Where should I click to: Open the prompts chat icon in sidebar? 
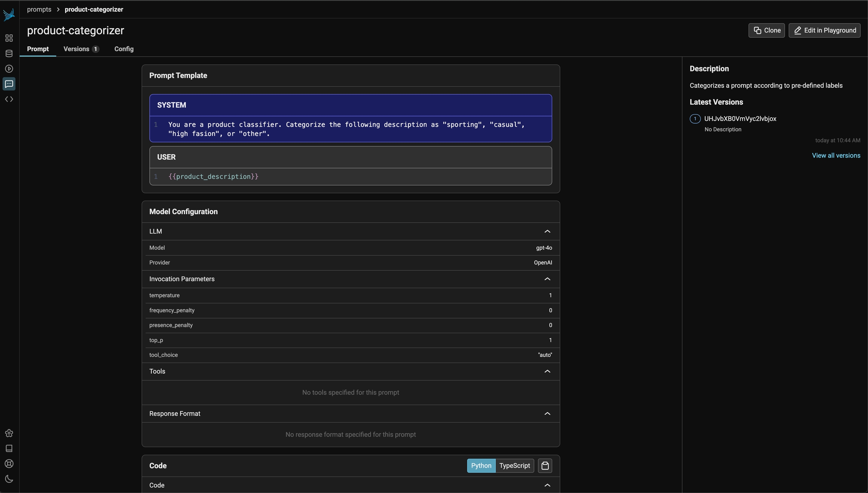pyautogui.click(x=9, y=84)
